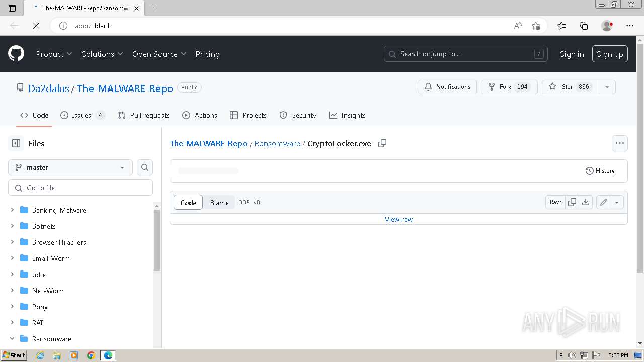
Task: Expand the Banking-Malware folder
Action: [12, 210]
